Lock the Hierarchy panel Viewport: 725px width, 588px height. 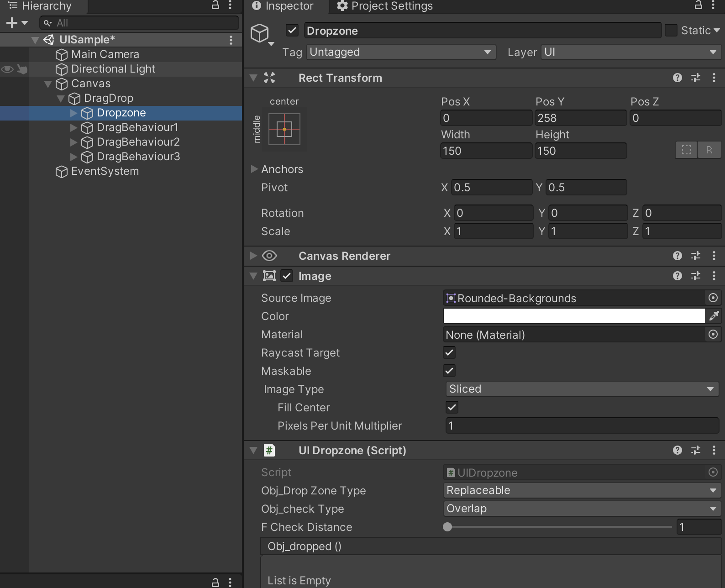click(x=215, y=5)
